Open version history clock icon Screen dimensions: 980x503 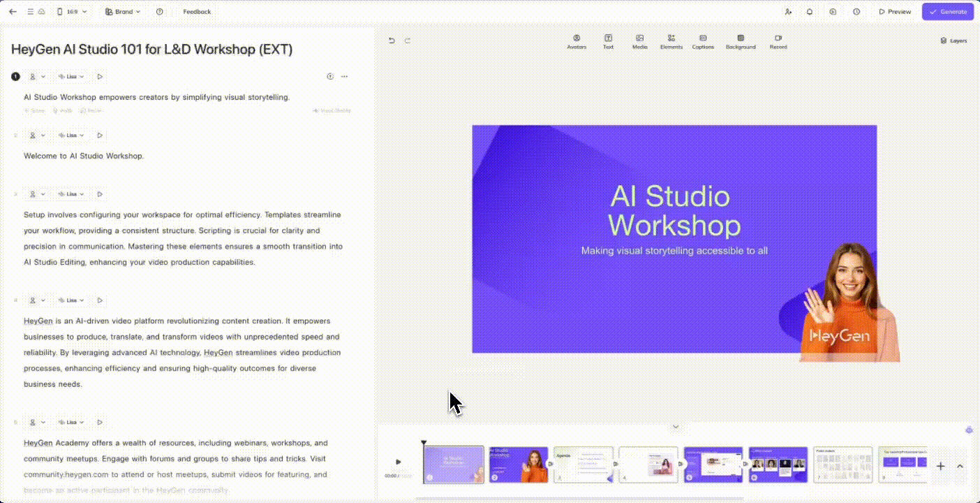856,12
